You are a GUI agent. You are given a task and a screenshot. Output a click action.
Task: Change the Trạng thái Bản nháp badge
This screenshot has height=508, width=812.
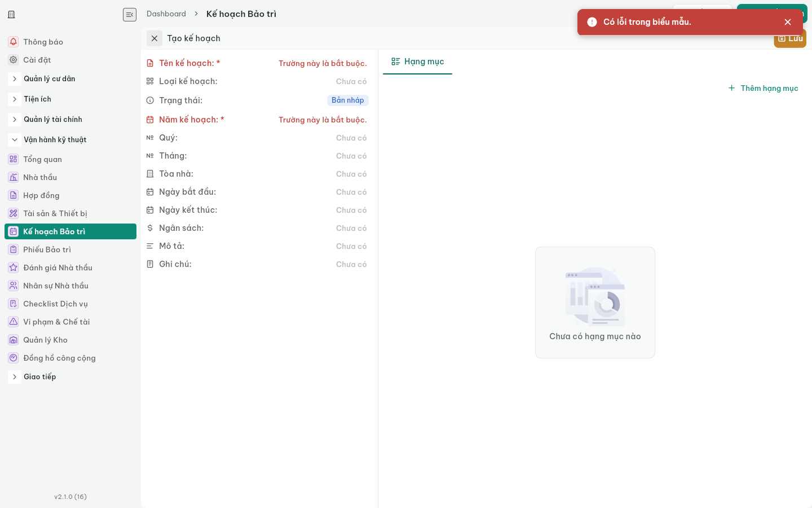(348, 100)
